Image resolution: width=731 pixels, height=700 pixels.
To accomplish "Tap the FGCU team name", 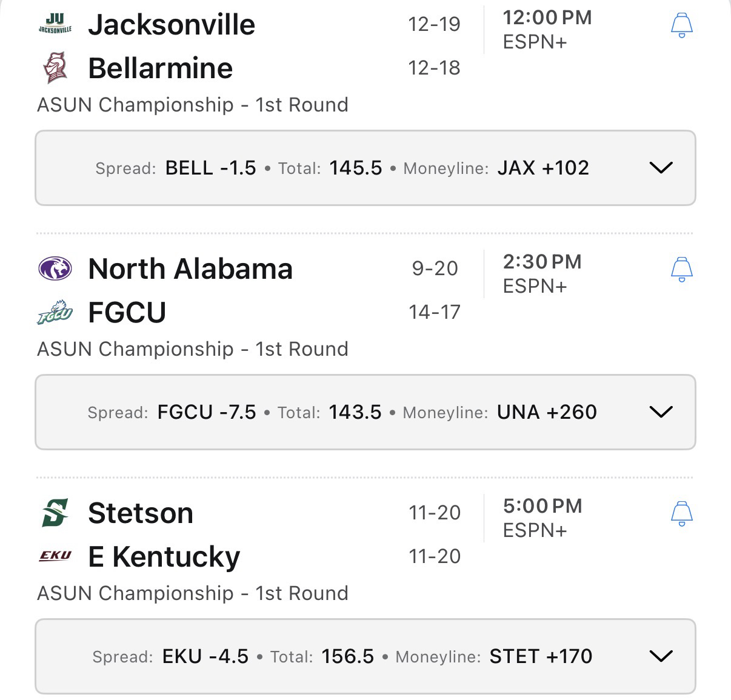I will point(127,313).
